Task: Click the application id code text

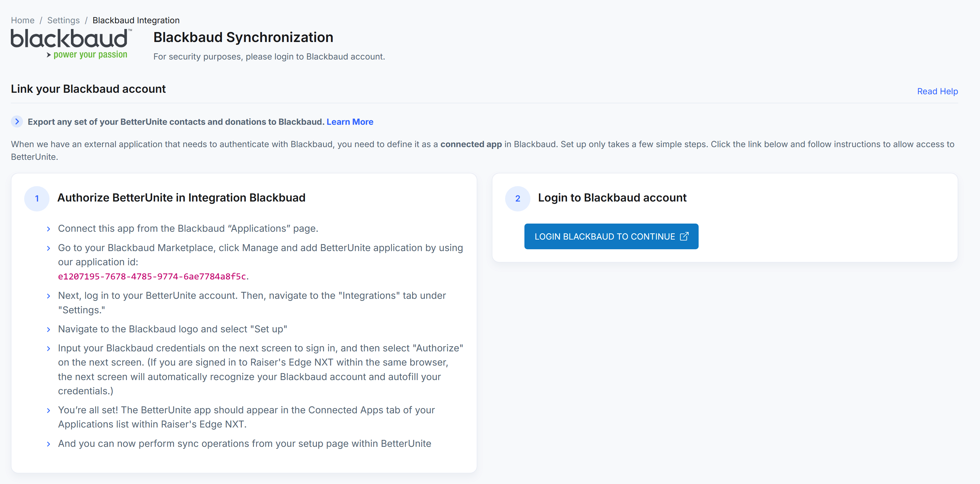Action: point(152,276)
